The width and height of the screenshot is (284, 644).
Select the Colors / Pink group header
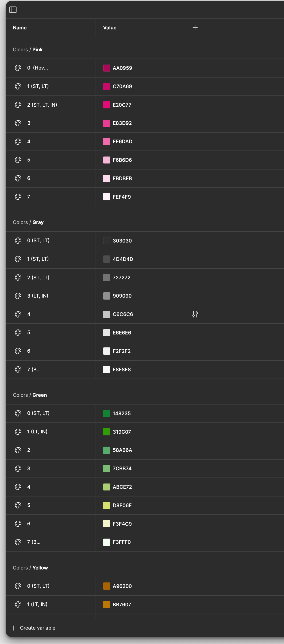[x=28, y=50]
